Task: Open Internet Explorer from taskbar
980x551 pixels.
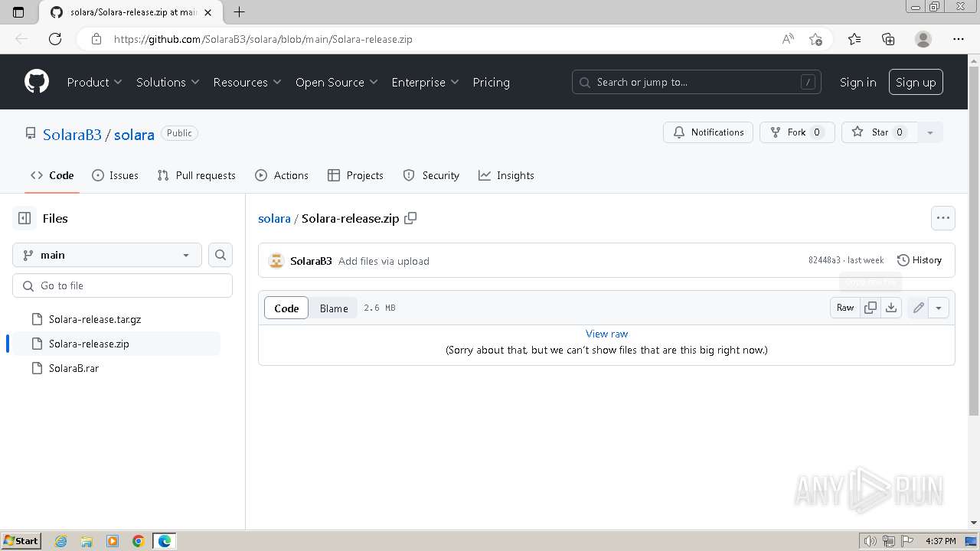Action: point(61,541)
